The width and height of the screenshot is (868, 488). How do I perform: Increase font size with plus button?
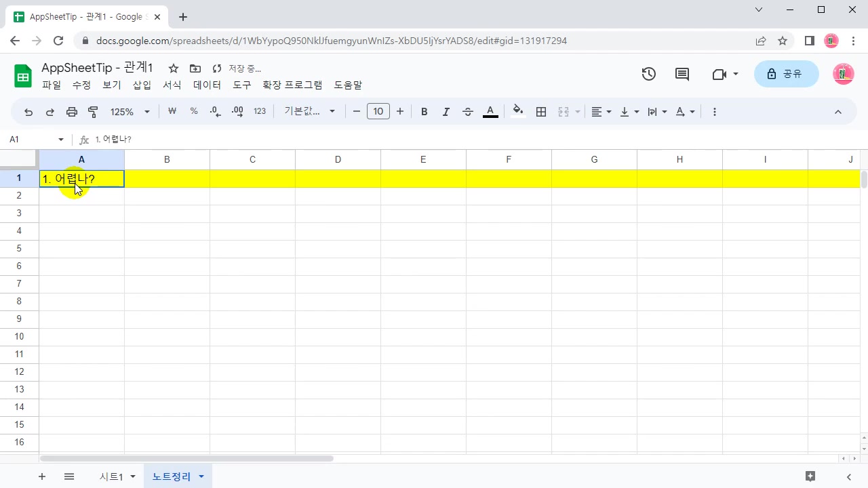[x=400, y=112]
